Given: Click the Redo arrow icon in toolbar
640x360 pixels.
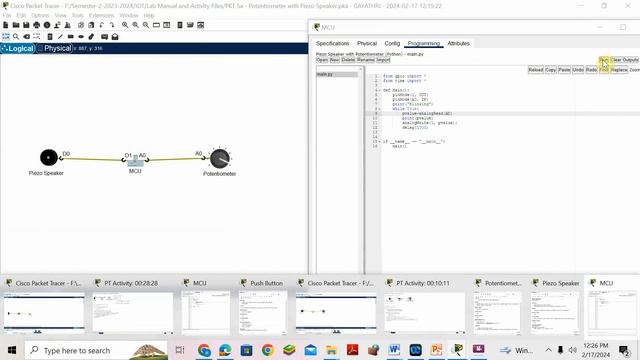Looking at the screenshot, I should pyautogui.click(x=112, y=25).
